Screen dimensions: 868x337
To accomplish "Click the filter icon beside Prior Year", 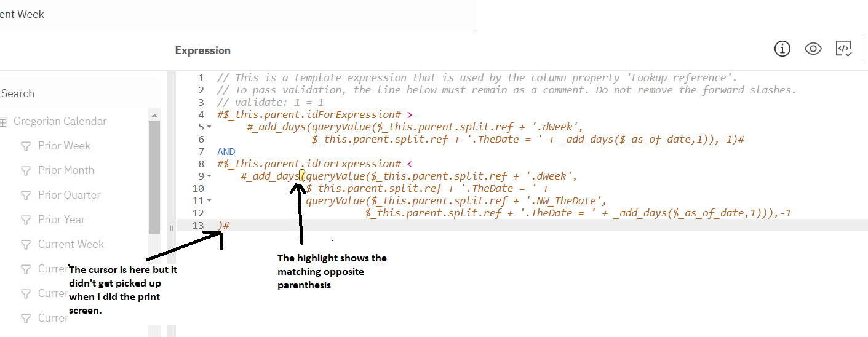I will (x=25, y=220).
